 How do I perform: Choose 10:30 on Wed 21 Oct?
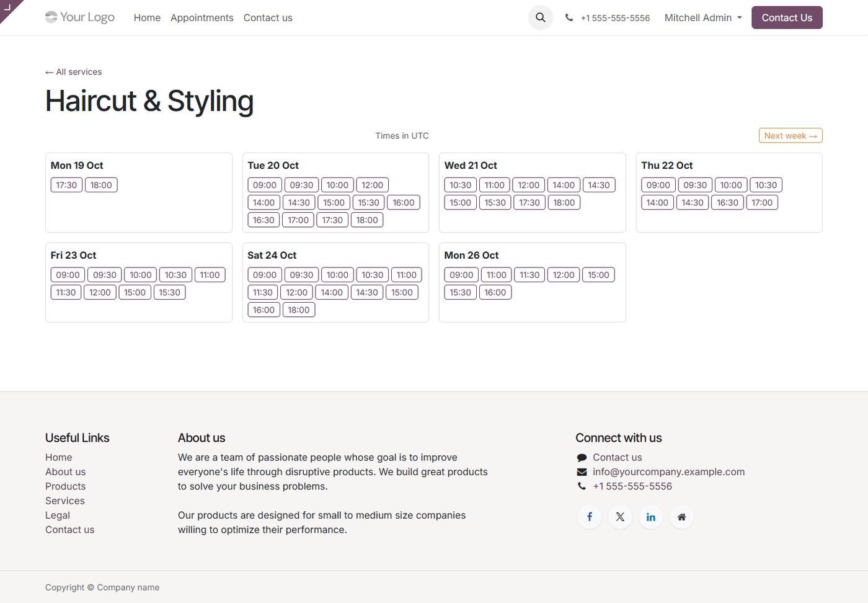tap(461, 185)
